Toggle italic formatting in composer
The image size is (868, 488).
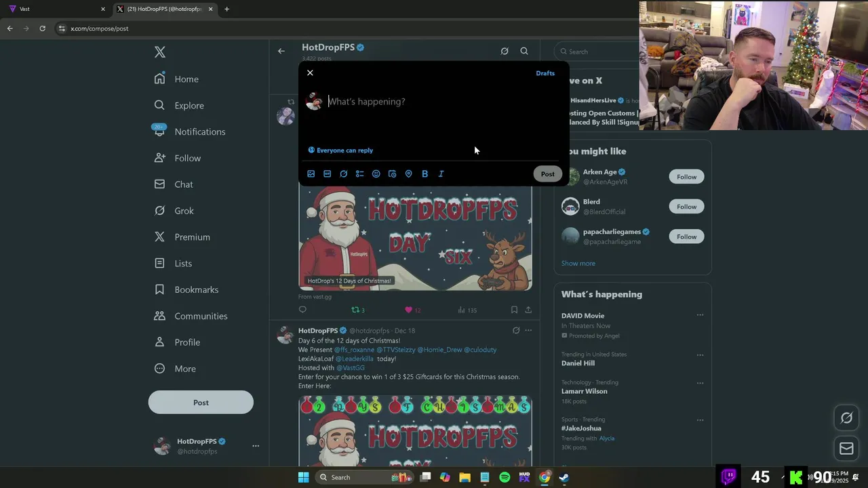point(441,174)
